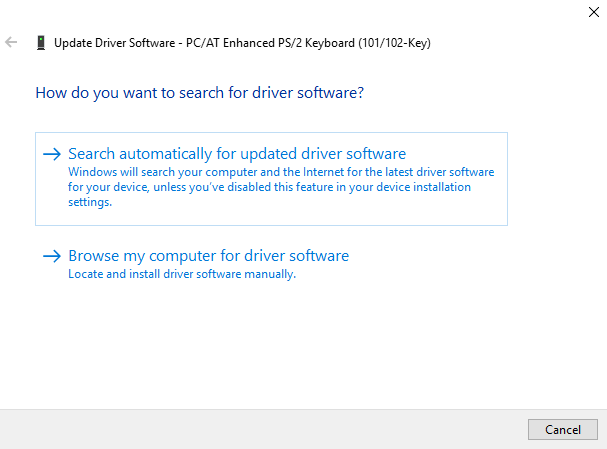Click the 'Update Driver Software' words in title
This screenshot has width=607, height=449.
(115, 43)
